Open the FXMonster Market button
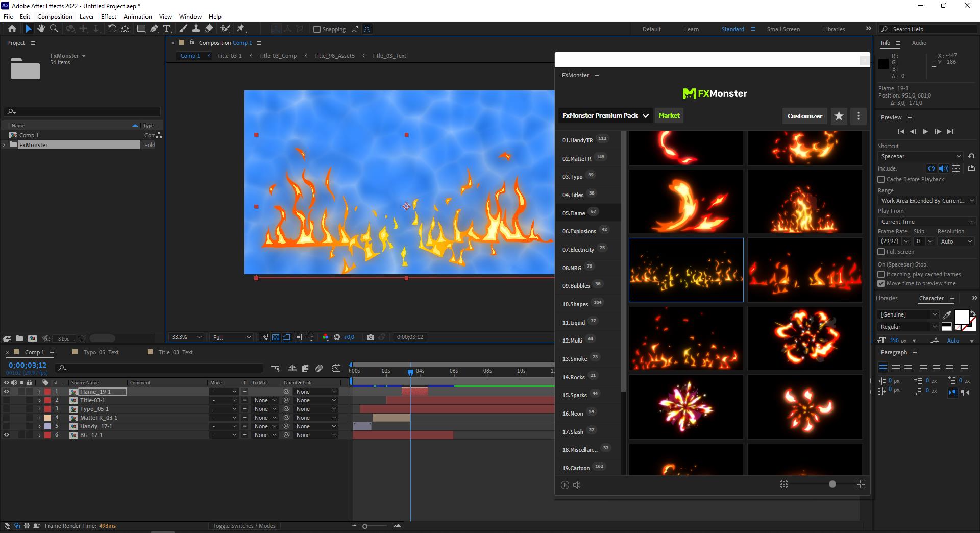The image size is (980, 533). 669,116
